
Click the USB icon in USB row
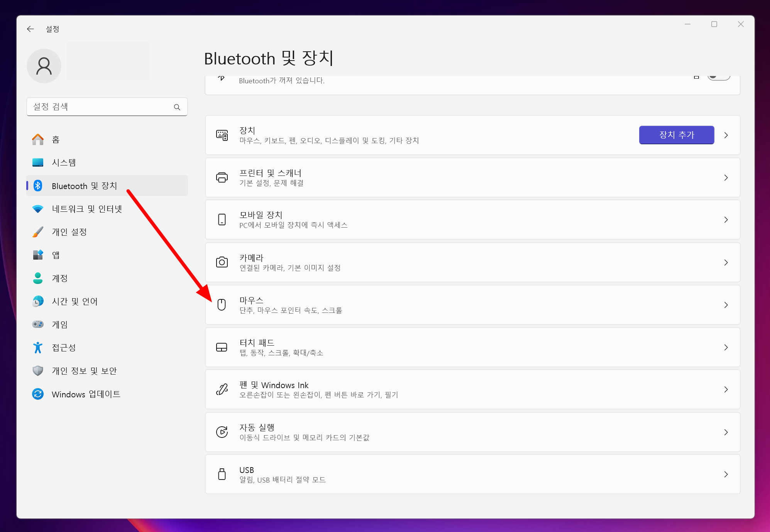222,474
